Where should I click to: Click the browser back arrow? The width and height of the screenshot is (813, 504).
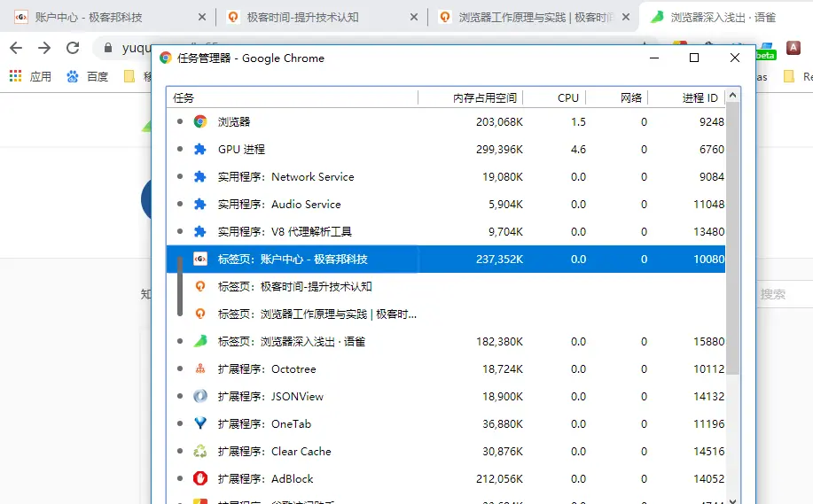pyautogui.click(x=16, y=48)
